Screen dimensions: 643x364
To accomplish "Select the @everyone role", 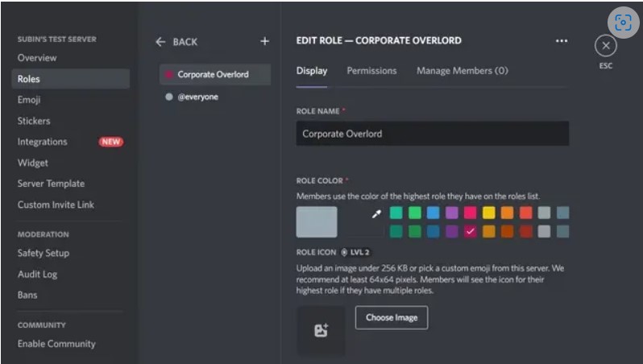I will pos(197,97).
